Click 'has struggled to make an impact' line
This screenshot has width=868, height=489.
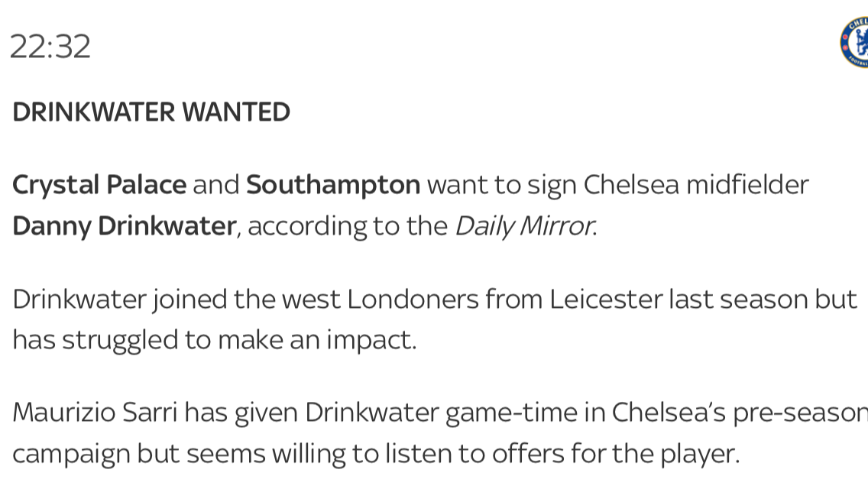point(214,341)
